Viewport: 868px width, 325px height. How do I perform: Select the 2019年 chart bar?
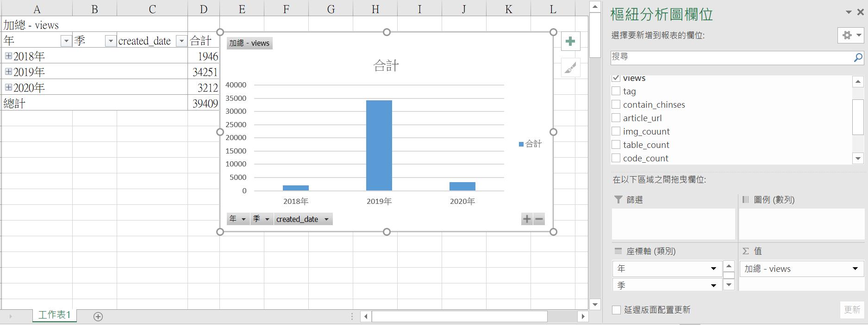379,145
